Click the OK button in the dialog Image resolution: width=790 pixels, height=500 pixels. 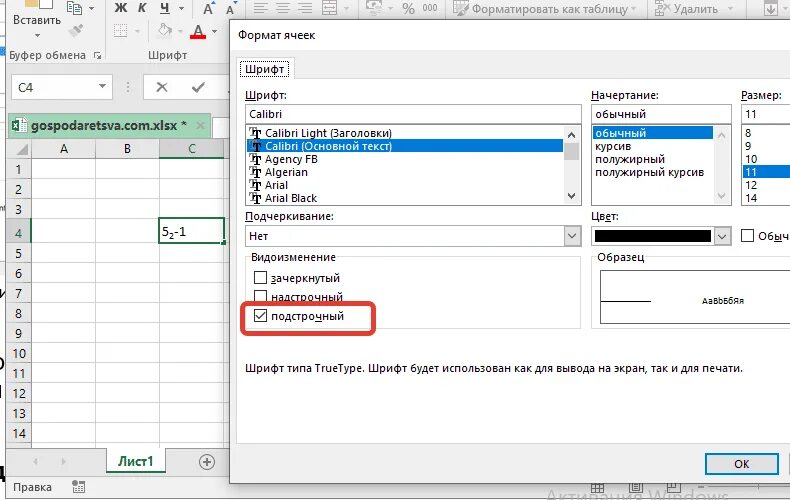click(x=742, y=464)
